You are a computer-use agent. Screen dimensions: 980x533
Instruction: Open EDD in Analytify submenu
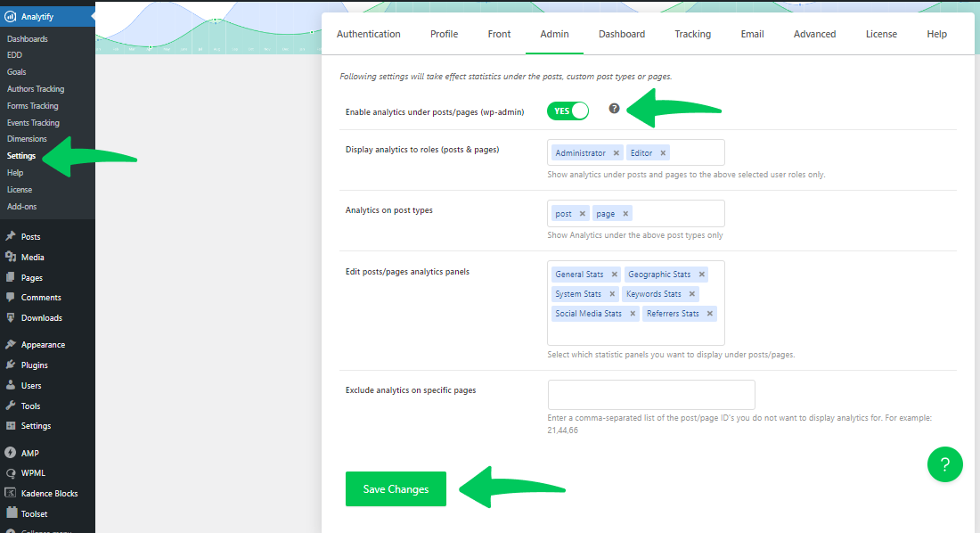click(x=14, y=55)
